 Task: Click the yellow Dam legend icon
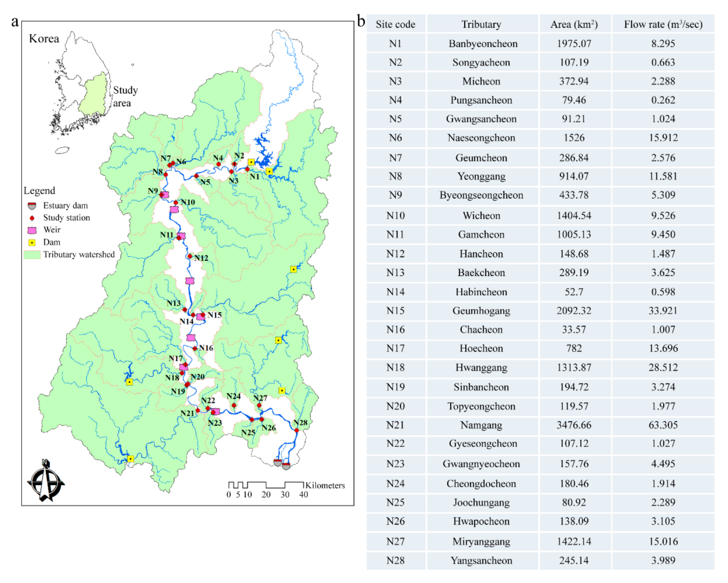tap(32, 242)
